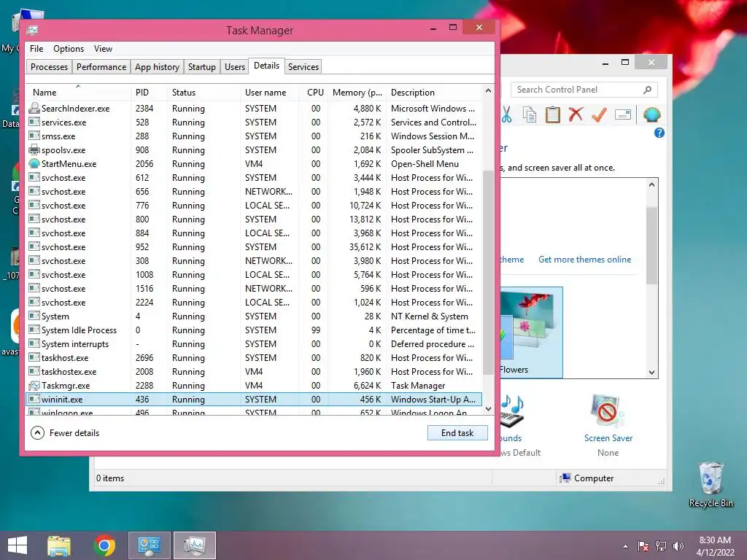747x560 pixels.
Task: Click the Action Center flag tray icon
Action: (x=643, y=546)
